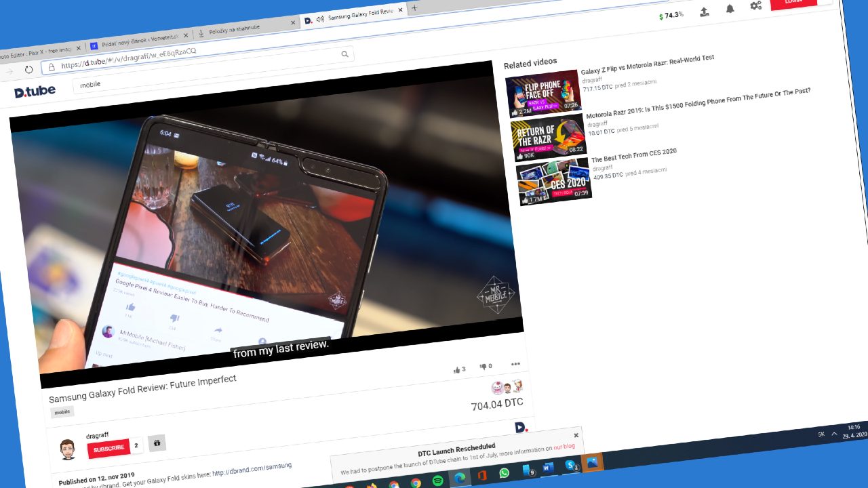The image size is (868, 488).
Task: Open Spotify from the taskbar
Action: (x=438, y=481)
